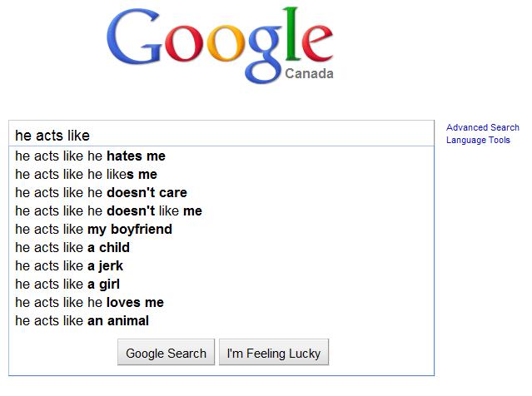Image resolution: width=532 pixels, height=396 pixels.
Task: Click suggestion 'he acts like a child'
Action: tap(72, 248)
